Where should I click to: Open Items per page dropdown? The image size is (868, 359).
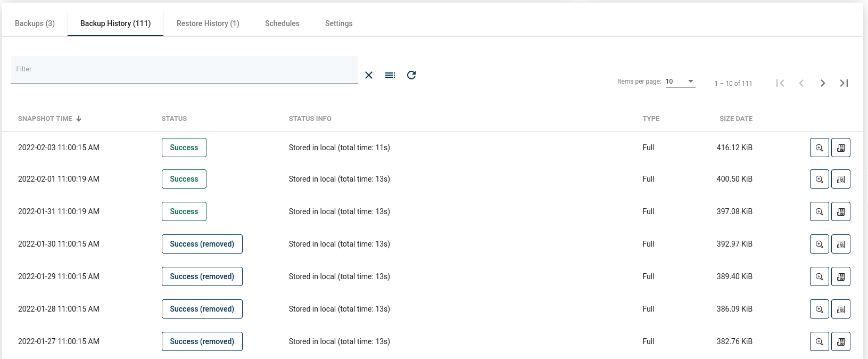(680, 81)
